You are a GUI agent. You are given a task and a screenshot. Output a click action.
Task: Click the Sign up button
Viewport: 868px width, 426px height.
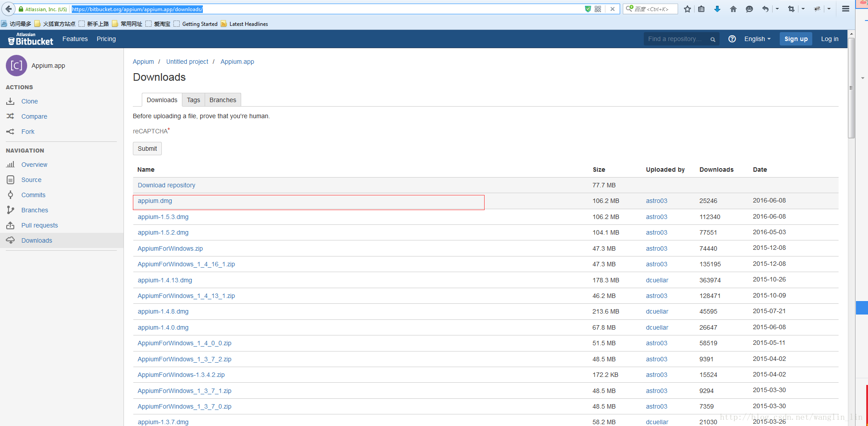tap(796, 39)
